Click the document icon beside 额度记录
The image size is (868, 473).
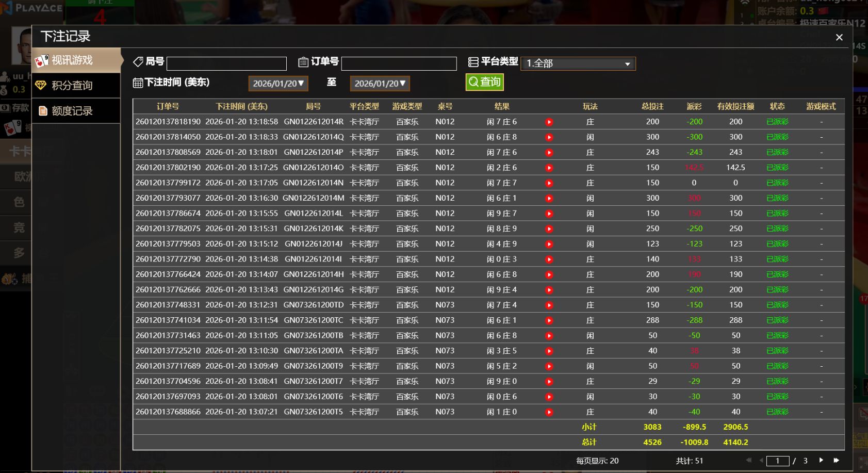pos(43,110)
